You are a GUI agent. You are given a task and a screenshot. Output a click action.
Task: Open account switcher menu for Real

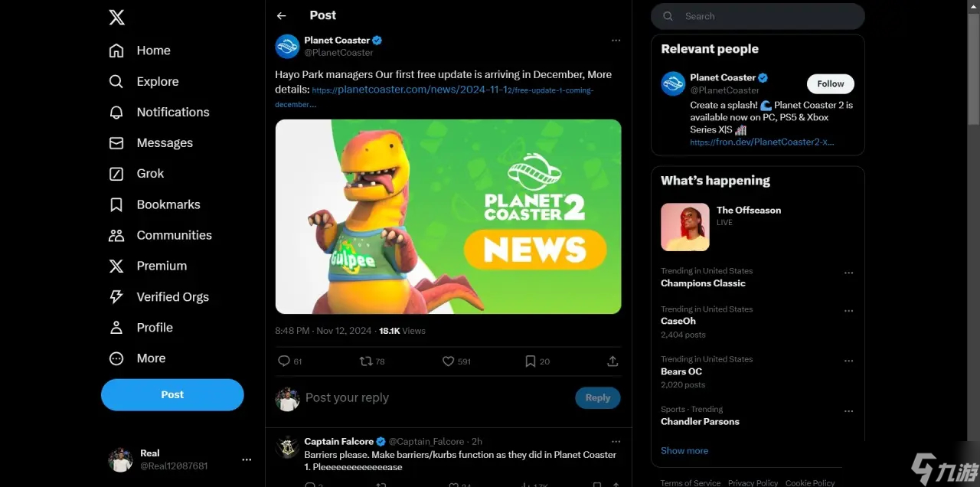pos(247,460)
